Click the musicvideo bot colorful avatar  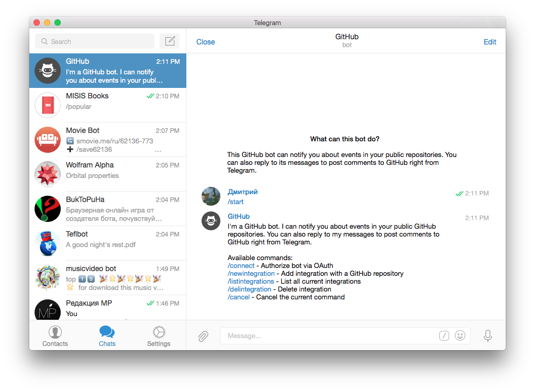[x=48, y=278]
